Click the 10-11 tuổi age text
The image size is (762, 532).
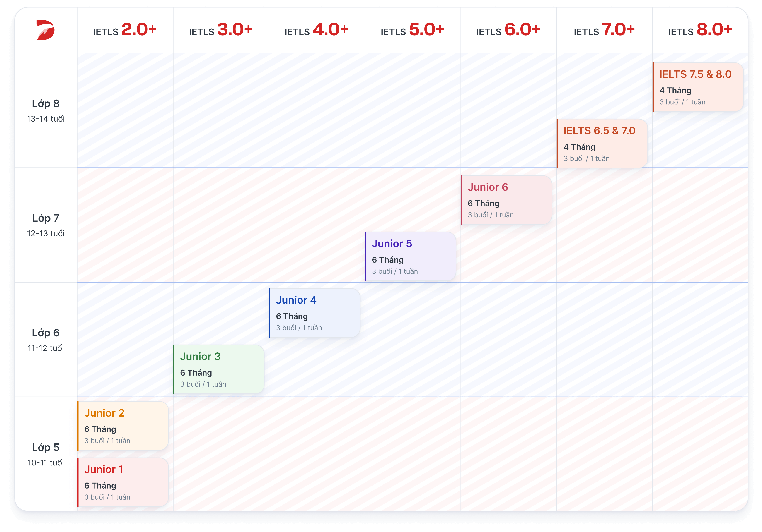click(46, 463)
